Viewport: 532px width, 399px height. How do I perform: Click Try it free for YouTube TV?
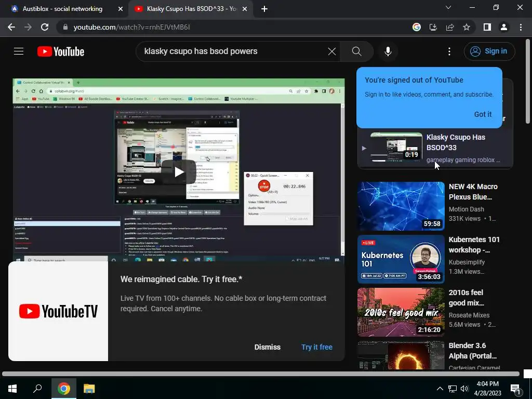click(317, 347)
